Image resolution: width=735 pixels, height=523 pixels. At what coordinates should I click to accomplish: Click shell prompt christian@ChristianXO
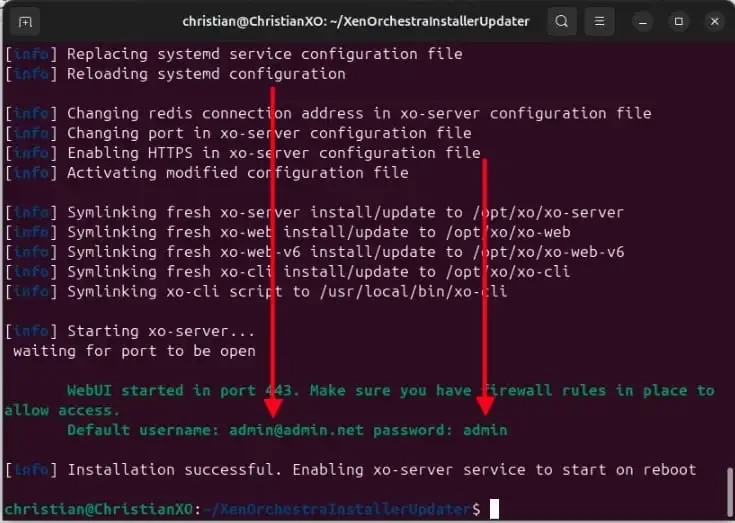point(98,509)
